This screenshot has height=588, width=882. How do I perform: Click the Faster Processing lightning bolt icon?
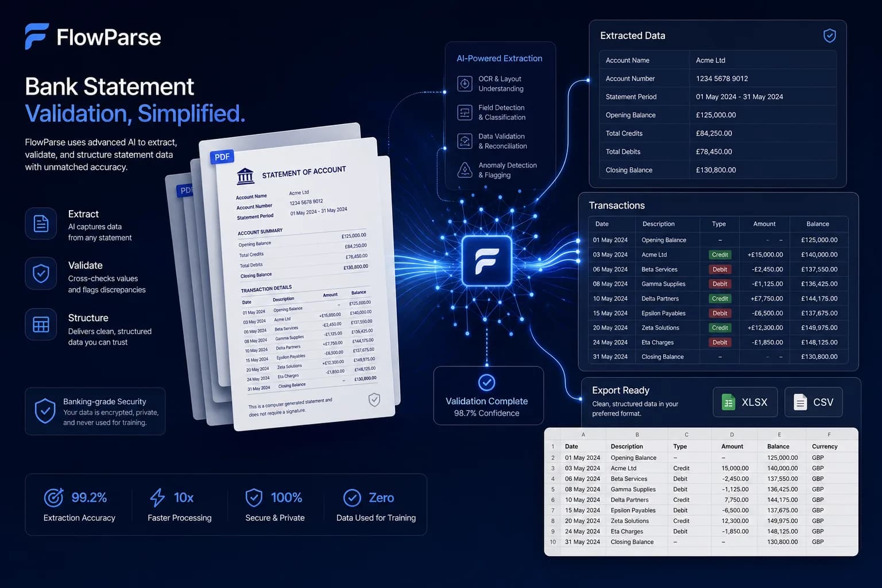pyautogui.click(x=157, y=497)
